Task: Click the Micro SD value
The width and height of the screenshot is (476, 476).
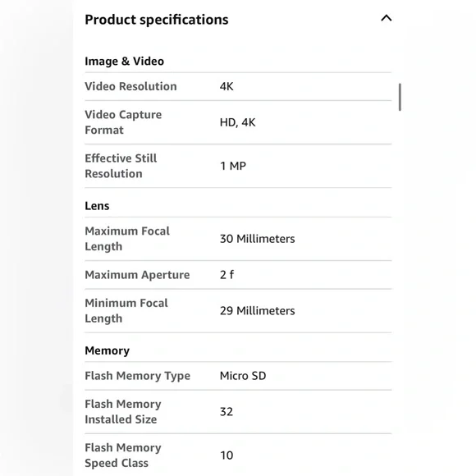Action: click(x=243, y=376)
